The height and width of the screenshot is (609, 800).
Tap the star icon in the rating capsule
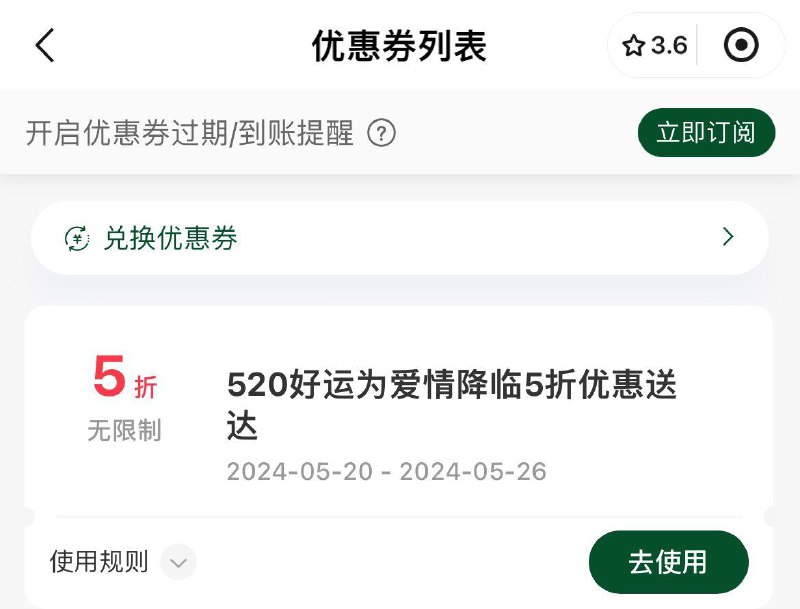634,45
